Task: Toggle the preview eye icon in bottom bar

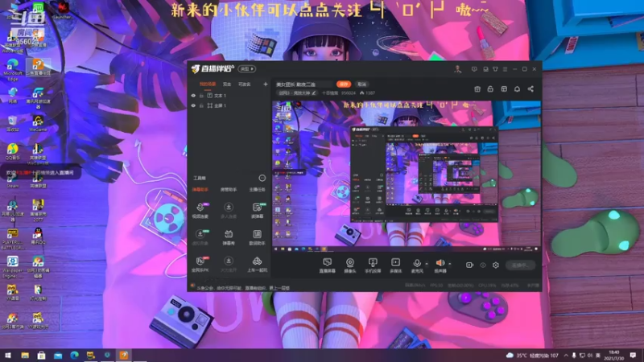Action: [483, 265]
